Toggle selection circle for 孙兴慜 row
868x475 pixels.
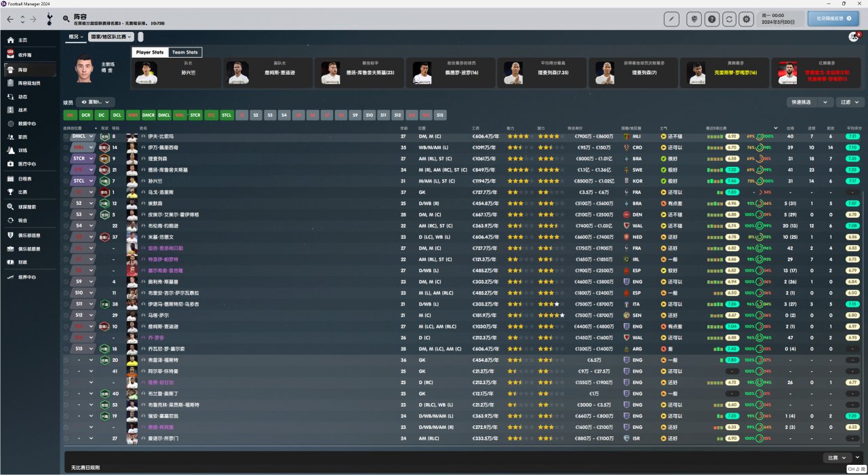tap(66, 181)
